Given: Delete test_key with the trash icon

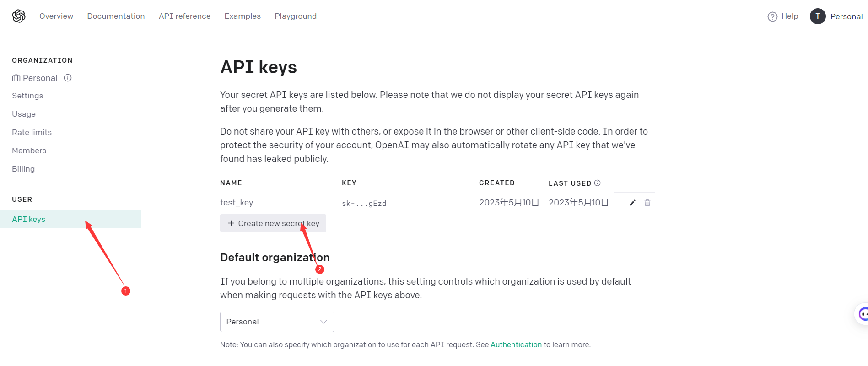Looking at the screenshot, I should tap(647, 203).
